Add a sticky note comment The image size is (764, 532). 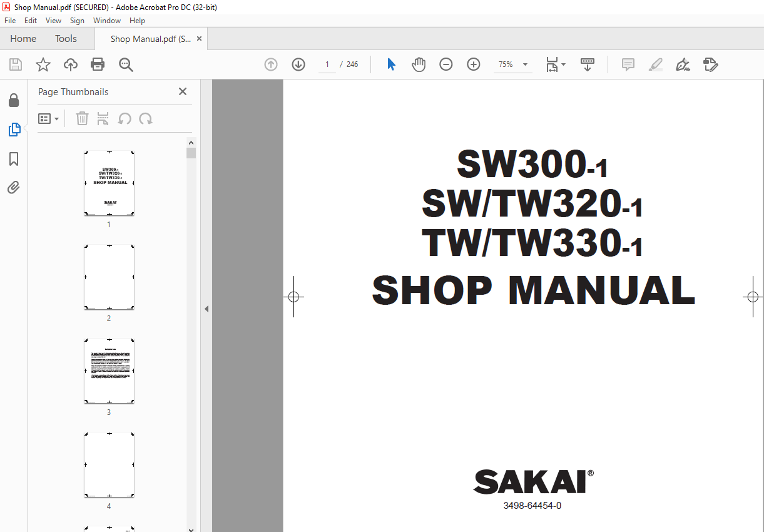click(x=628, y=64)
